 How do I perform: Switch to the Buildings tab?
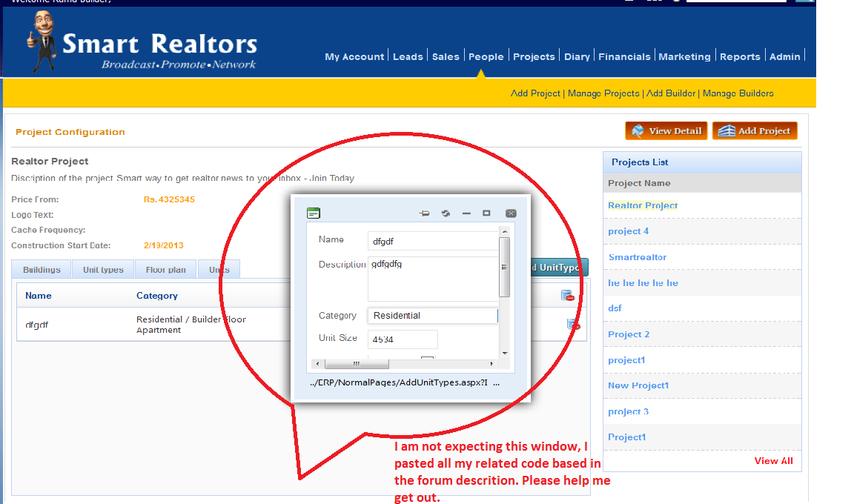coord(42,269)
